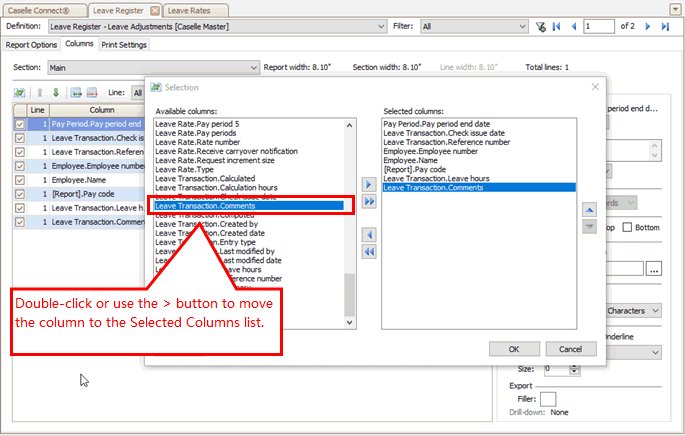The width and height of the screenshot is (685, 436).
Task: Click the green move down arrow
Action: (55, 92)
